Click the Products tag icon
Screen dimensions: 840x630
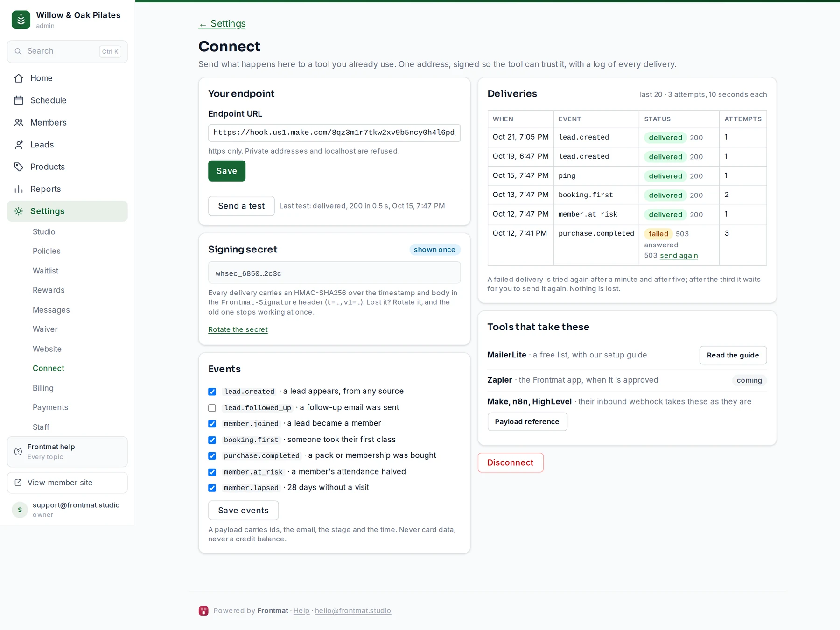19,167
